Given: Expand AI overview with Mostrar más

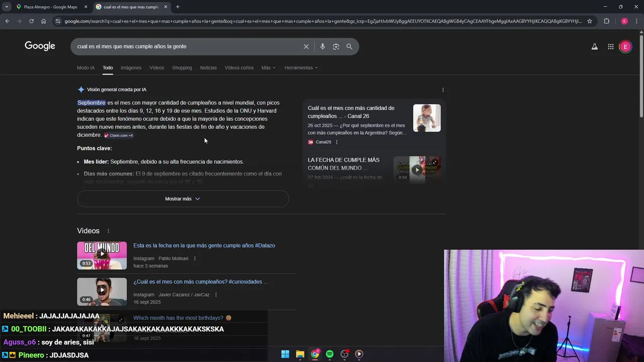Looking at the screenshot, I should tap(183, 199).
